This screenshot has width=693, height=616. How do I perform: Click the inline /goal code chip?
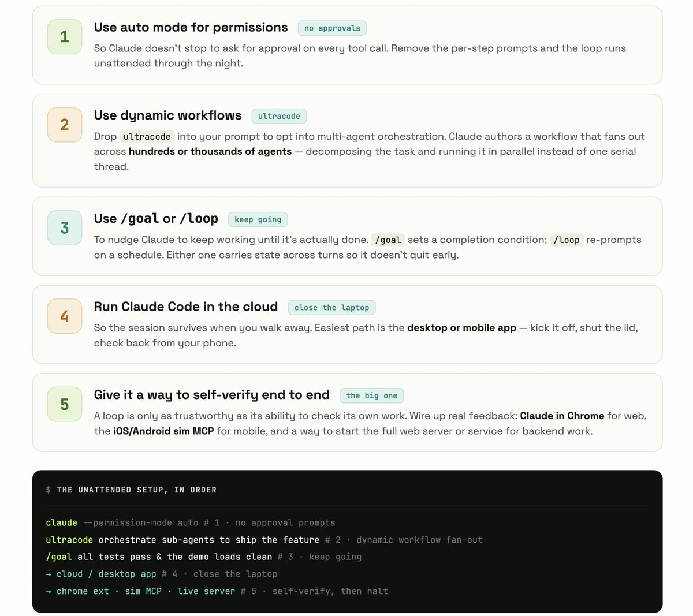coord(388,240)
